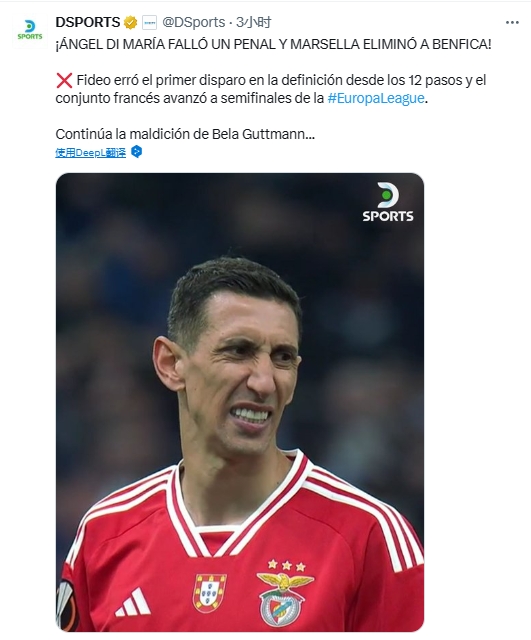The image size is (531, 640).
Task: Click the DSports watermark logo in photo
Action: pos(388,202)
